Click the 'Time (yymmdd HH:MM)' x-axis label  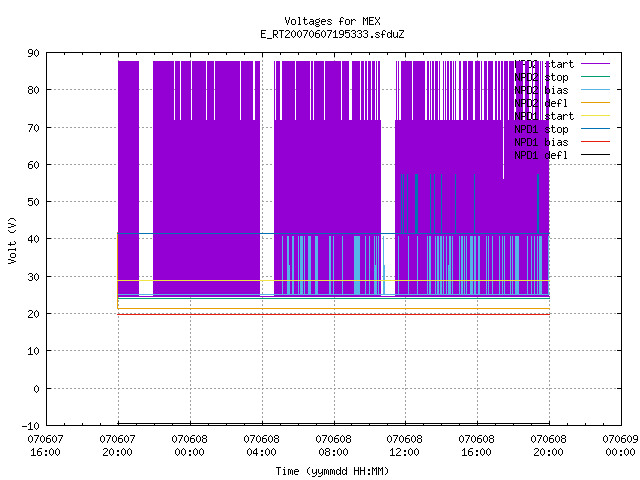coord(332,471)
